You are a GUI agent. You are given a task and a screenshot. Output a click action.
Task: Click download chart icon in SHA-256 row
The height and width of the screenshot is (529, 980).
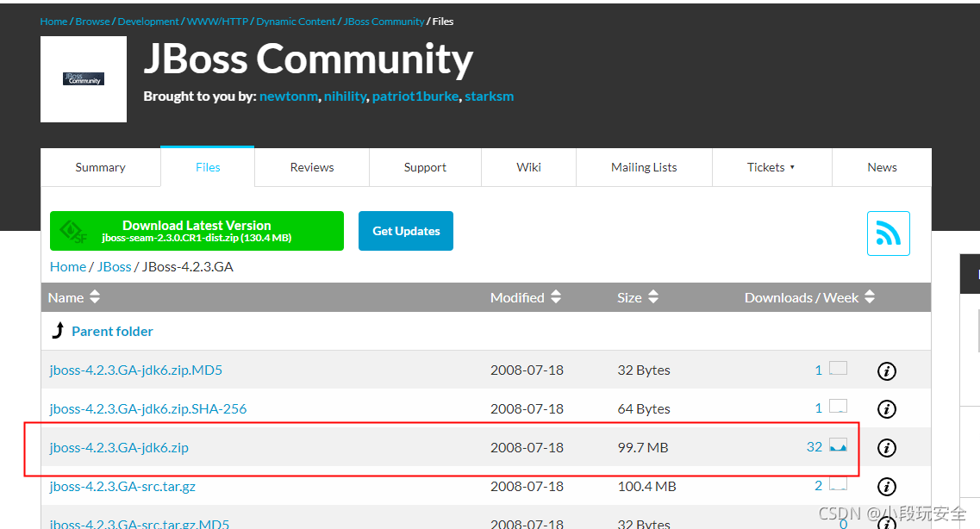click(x=838, y=406)
